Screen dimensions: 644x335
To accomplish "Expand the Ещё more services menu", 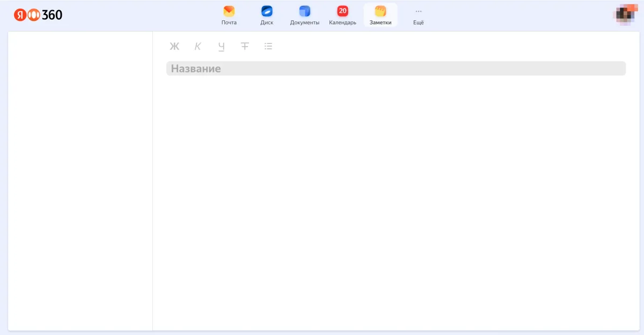I will point(418,16).
